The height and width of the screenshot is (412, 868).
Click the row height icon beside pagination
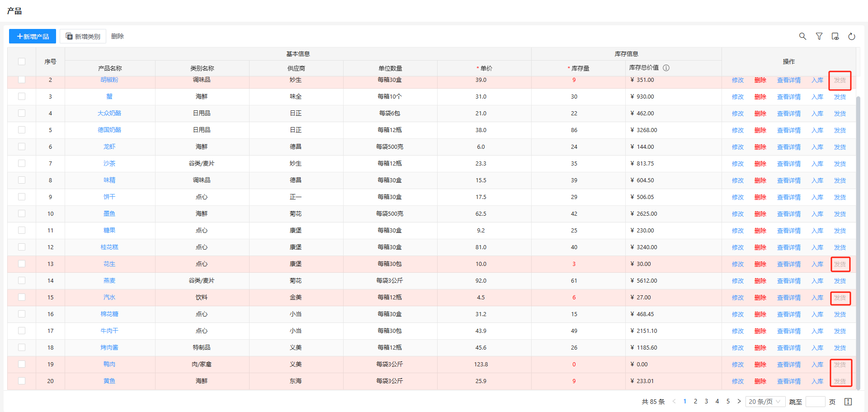pos(848,402)
